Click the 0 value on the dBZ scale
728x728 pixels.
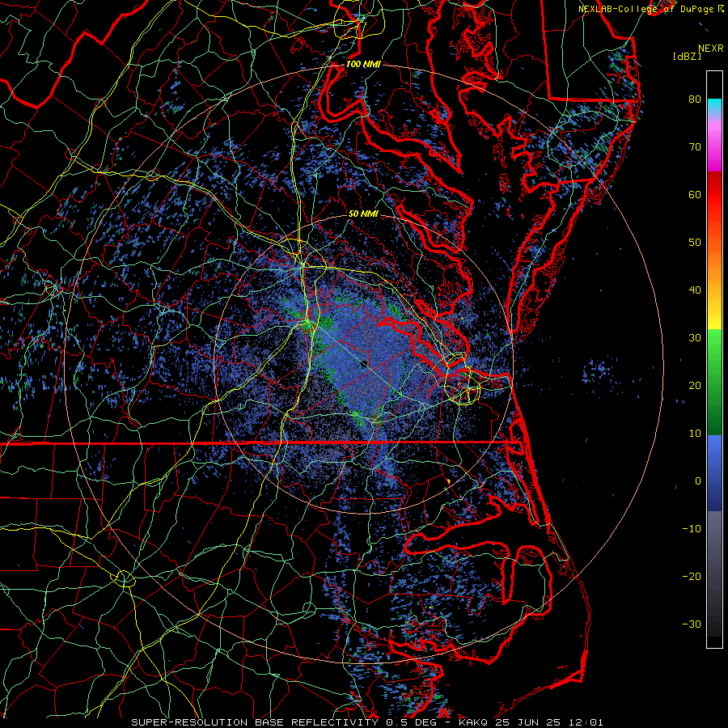[698, 481]
